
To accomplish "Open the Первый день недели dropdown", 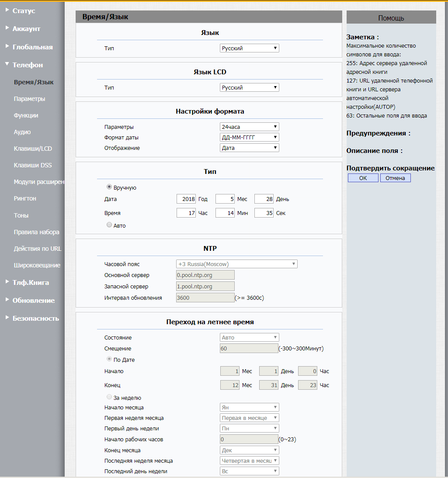I will (x=249, y=429).
